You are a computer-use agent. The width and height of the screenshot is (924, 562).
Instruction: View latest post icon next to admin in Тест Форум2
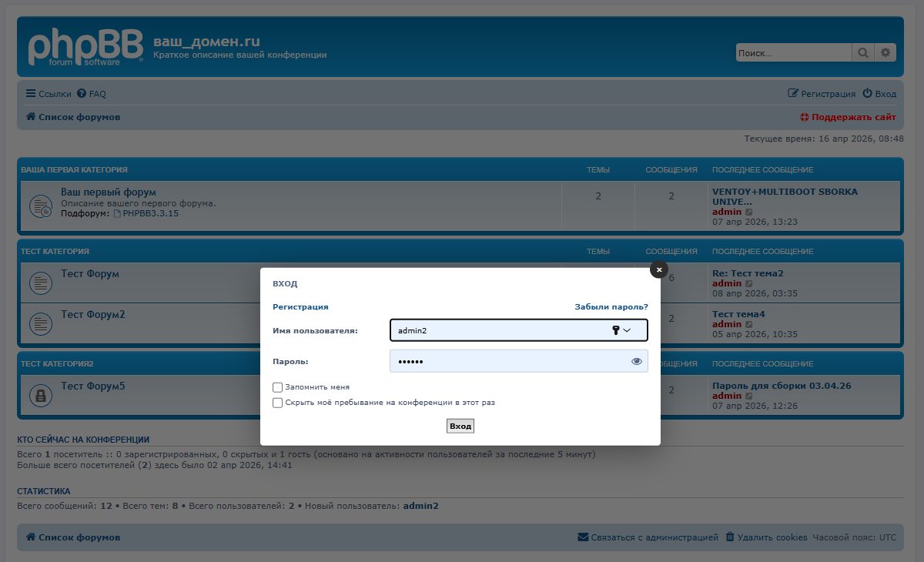click(x=749, y=325)
